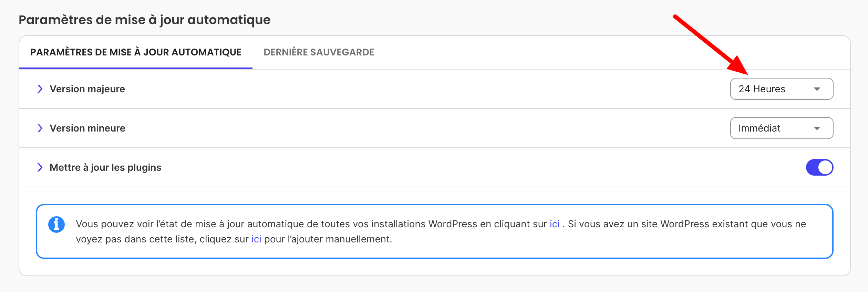Click the "Immédiat" text in the selector
The width and height of the screenshot is (868, 292).
(x=759, y=128)
